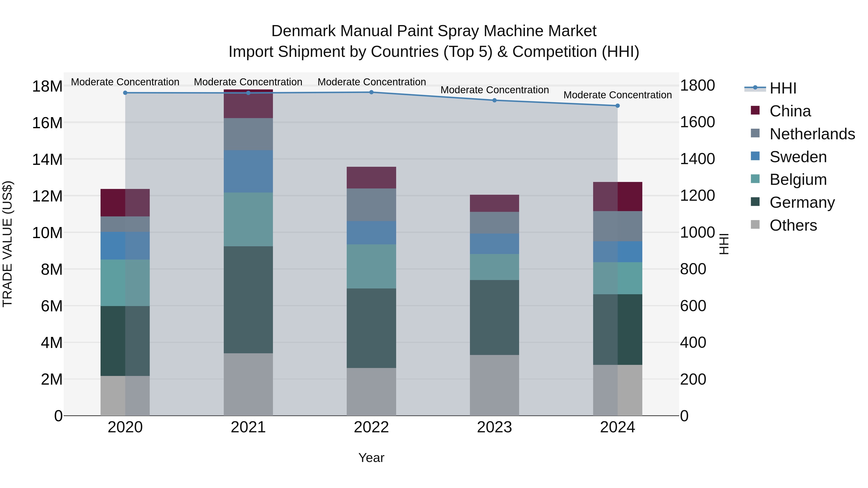Click the 2022 Belgium bar segment
The width and height of the screenshot is (868, 488).
pyautogui.click(x=371, y=266)
